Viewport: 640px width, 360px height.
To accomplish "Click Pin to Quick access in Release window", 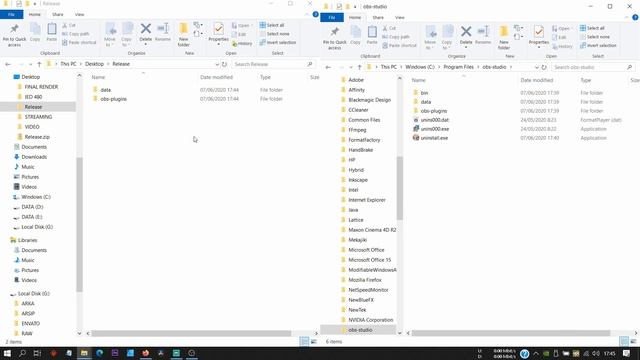I will pyautogui.click(x=14, y=34).
